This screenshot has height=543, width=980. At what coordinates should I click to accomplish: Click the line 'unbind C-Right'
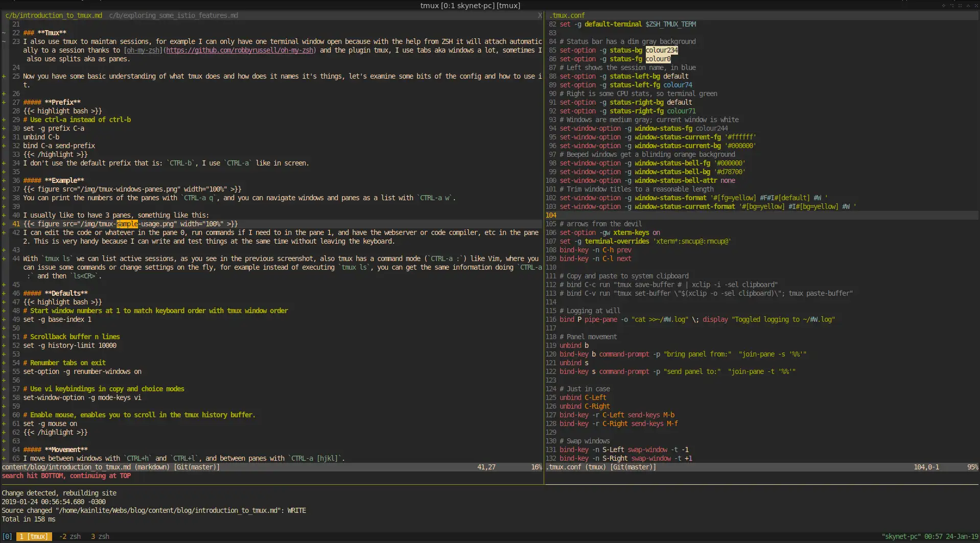(585, 406)
